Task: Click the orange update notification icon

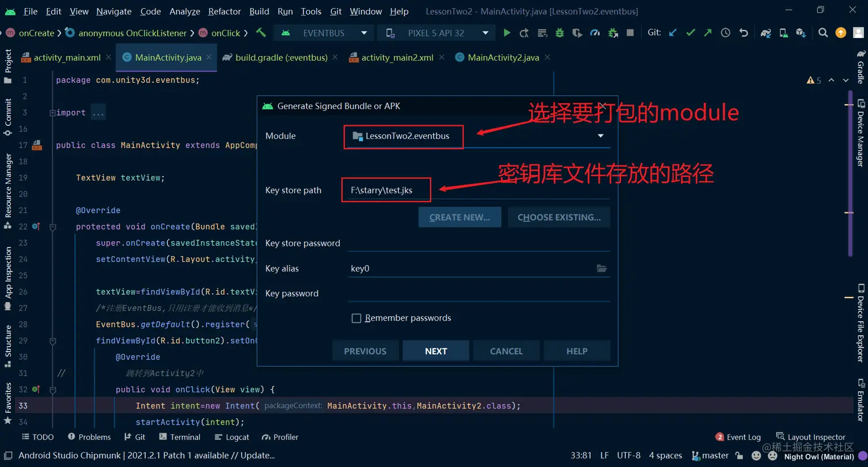Action: tap(841, 33)
